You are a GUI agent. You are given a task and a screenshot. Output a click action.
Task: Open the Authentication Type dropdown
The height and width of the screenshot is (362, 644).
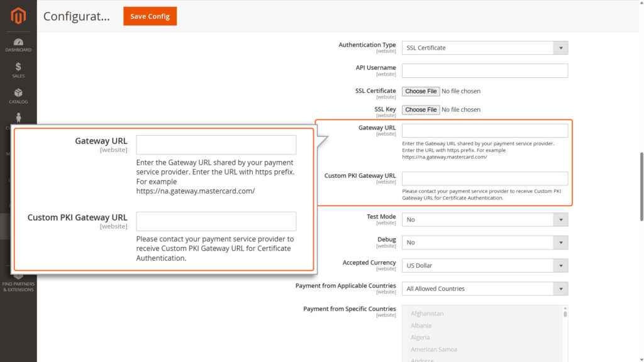point(484,48)
